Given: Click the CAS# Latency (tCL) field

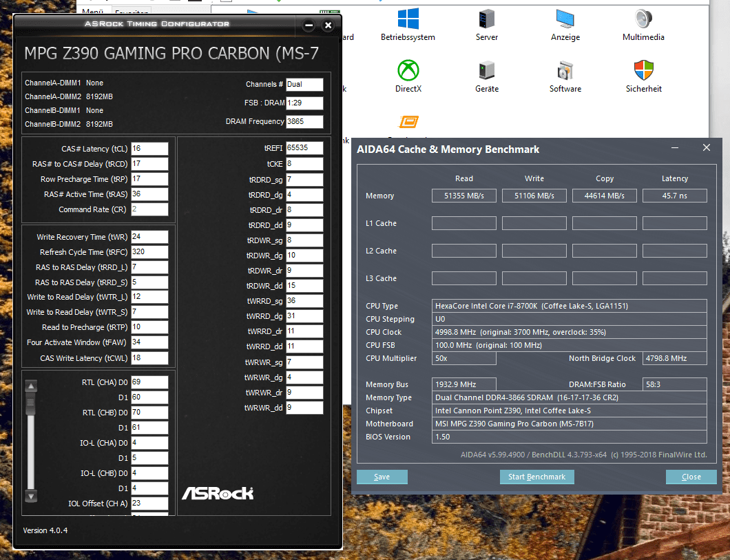Looking at the screenshot, I should [x=149, y=149].
